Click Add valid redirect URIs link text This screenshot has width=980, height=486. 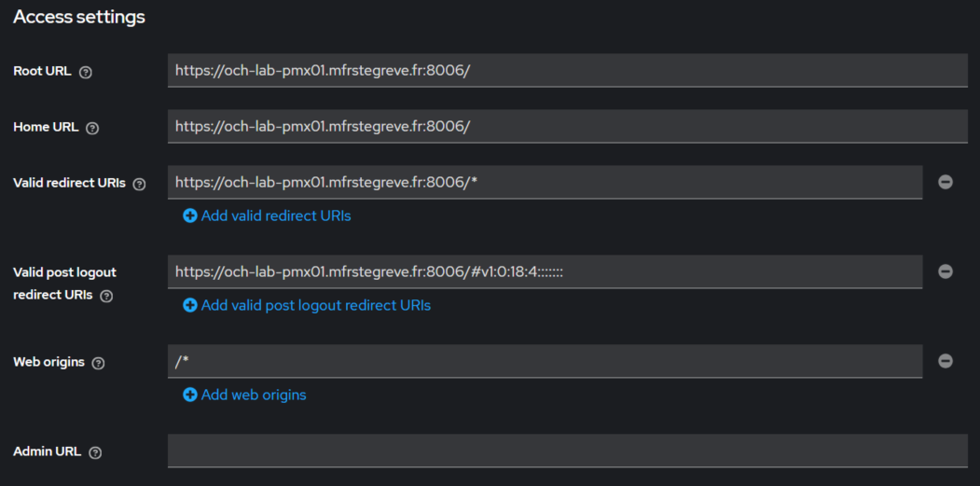(276, 215)
